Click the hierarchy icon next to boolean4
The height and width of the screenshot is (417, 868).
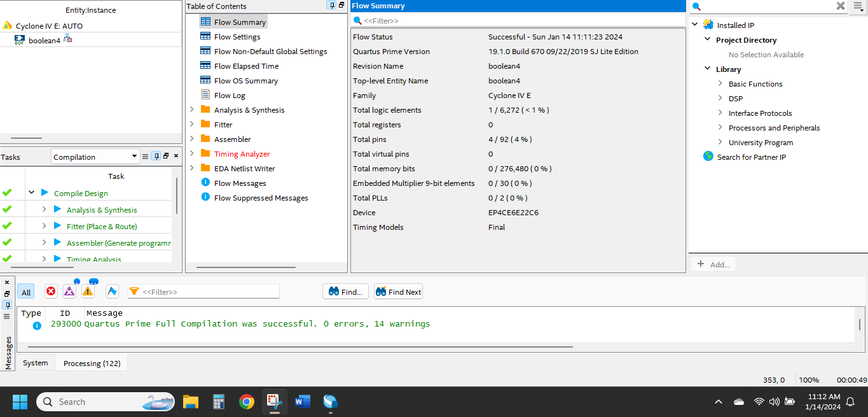pyautogui.click(x=67, y=39)
